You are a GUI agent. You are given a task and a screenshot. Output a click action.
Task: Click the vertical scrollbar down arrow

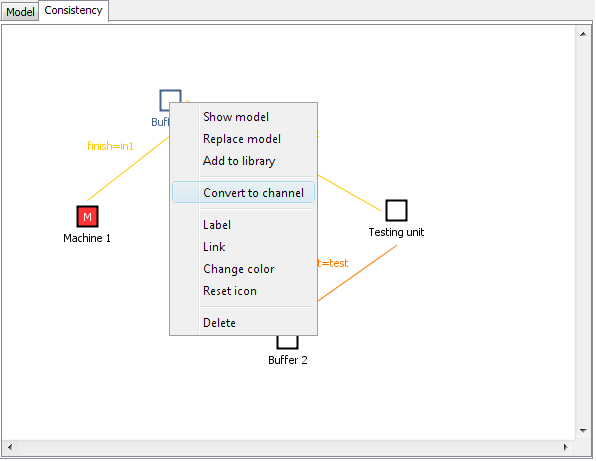[x=583, y=431]
